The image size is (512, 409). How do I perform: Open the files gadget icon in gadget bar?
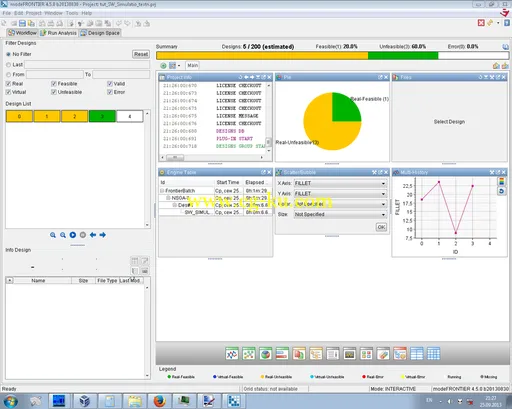tap(299, 354)
